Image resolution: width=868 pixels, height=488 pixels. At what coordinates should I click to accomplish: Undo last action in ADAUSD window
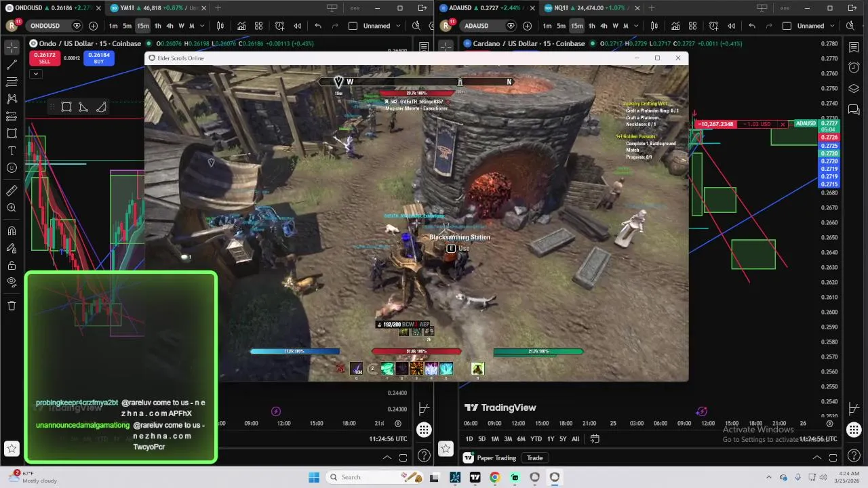tap(752, 26)
